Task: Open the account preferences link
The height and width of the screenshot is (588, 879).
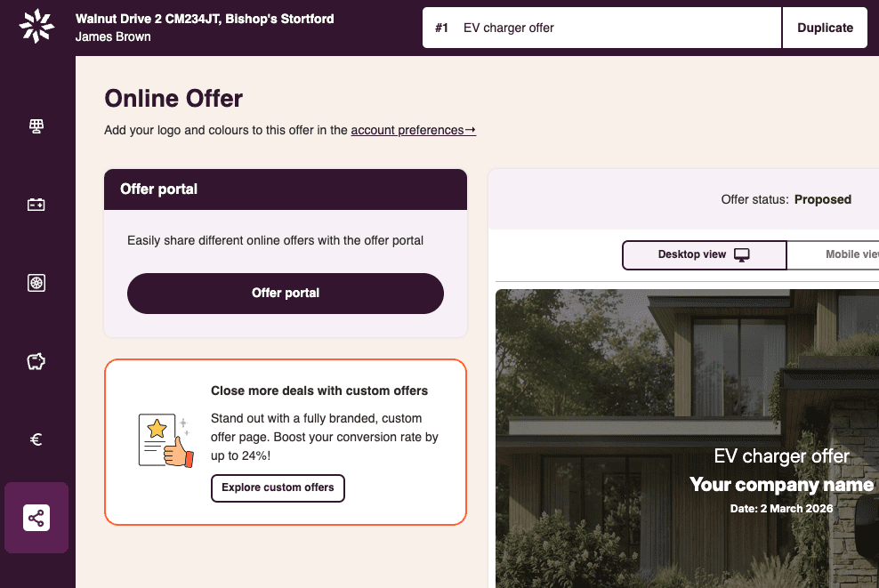Action: click(413, 130)
